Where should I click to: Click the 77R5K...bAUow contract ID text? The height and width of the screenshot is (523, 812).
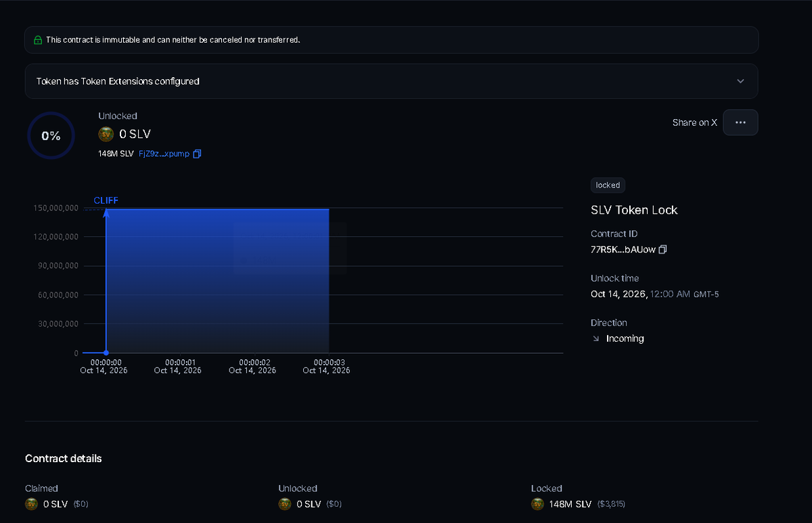tap(623, 250)
